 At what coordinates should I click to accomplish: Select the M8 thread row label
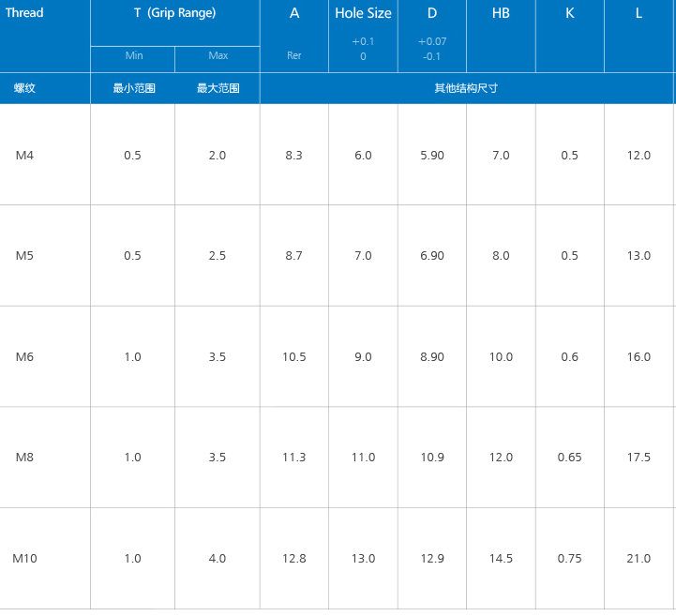24,458
